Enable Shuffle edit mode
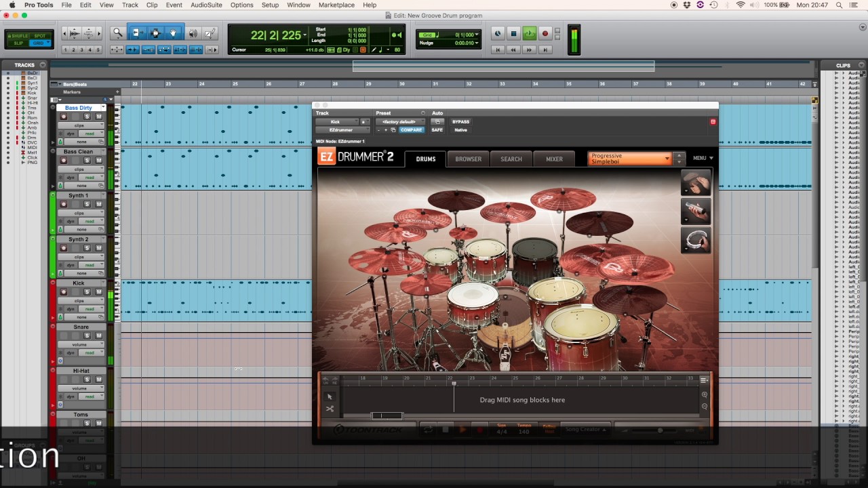 pyautogui.click(x=17, y=36)
